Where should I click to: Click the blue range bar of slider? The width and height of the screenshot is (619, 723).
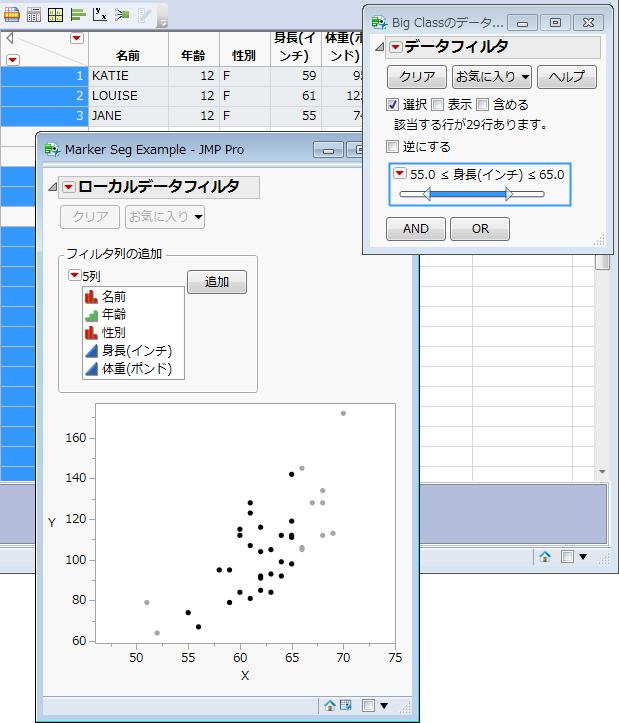tap(468, 194)
